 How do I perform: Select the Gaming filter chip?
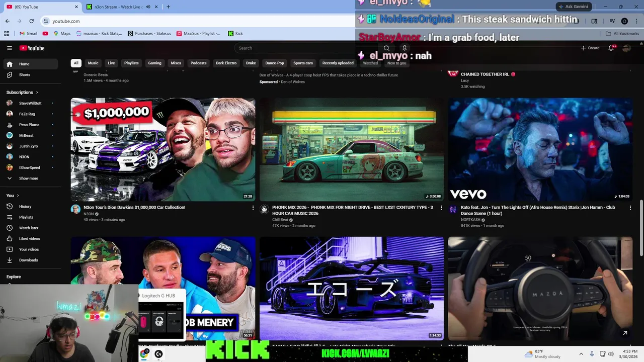[154, 63]
